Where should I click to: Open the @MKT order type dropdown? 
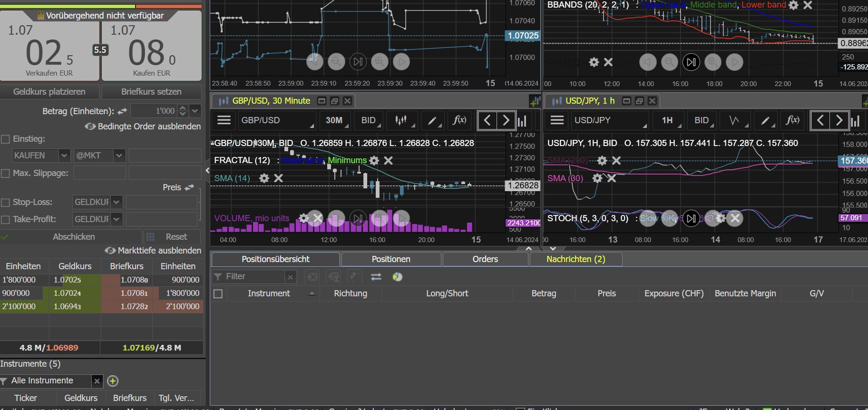[119, 156]
